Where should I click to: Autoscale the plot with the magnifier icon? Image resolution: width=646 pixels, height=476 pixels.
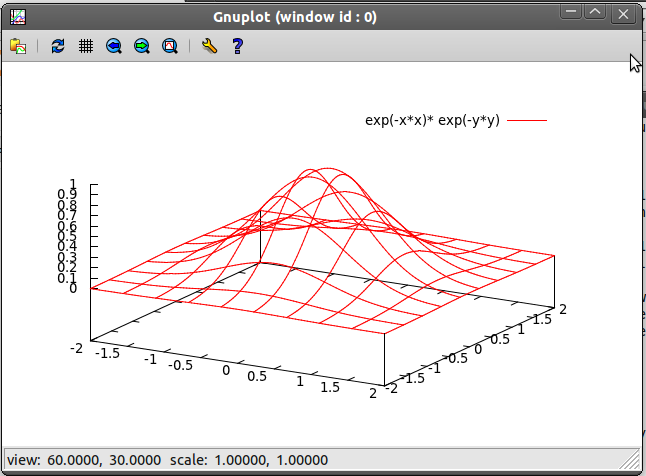point(170,46)
